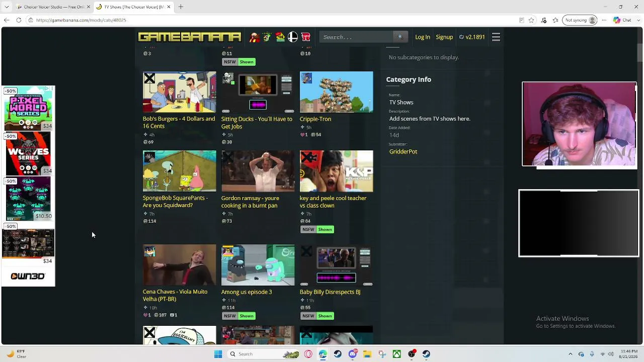The width and height of the screenshot is (644, 362).
Task: Click the submitter avatar on Among us episode 3
Action: (228, 251)
